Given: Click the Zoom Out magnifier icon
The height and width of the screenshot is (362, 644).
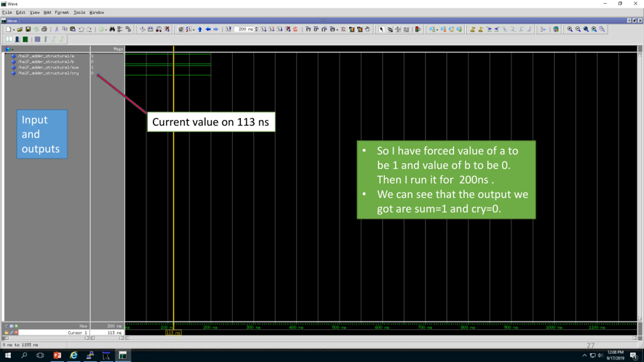Looking at the screenshot, I should pyautogui.click(x=578, y=29).
